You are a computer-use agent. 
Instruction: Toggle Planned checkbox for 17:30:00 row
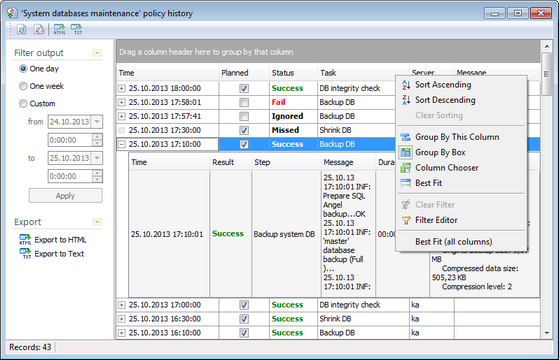244,130
